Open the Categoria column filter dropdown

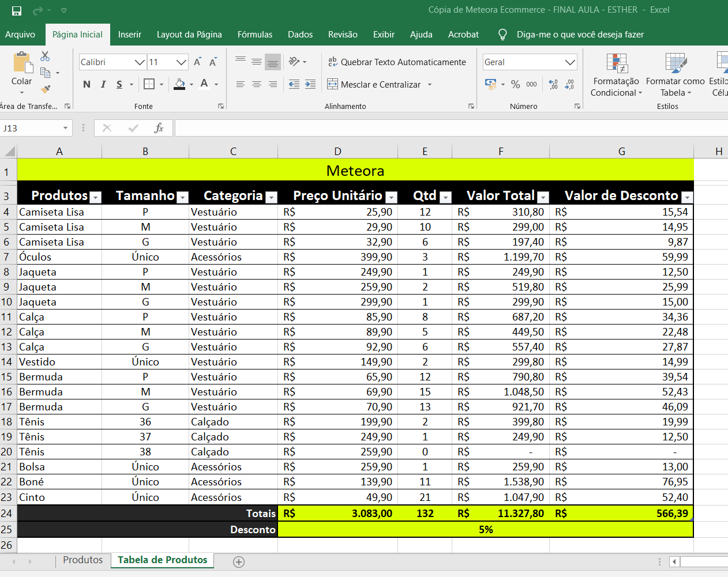point(271,197)
